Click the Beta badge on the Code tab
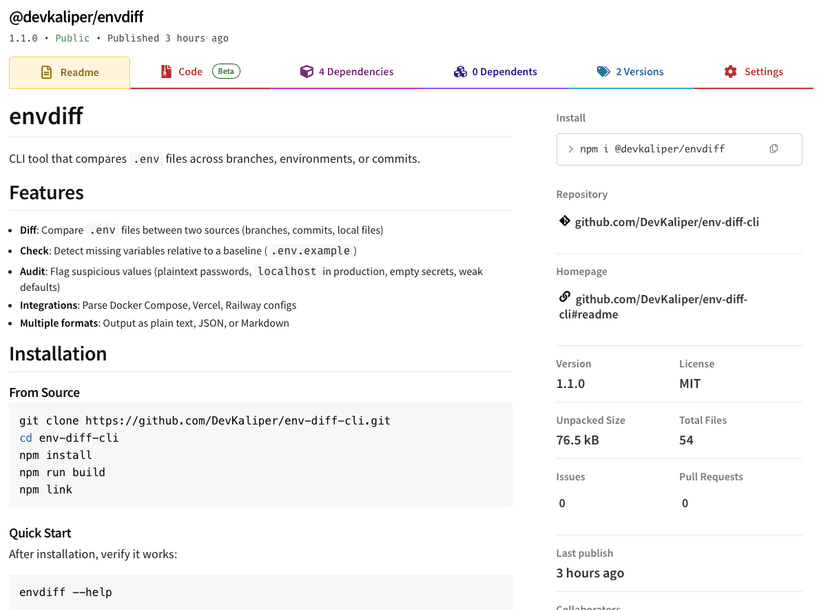 225,70
